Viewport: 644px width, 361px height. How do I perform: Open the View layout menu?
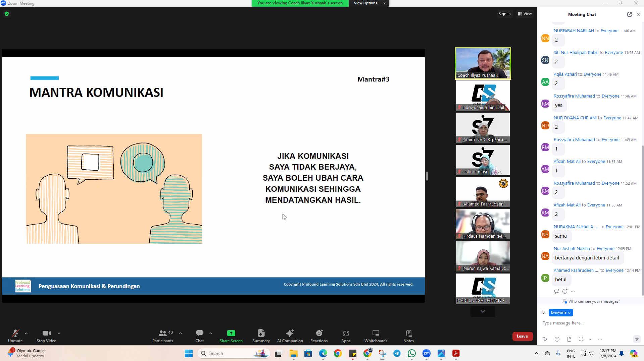(525, 14)
